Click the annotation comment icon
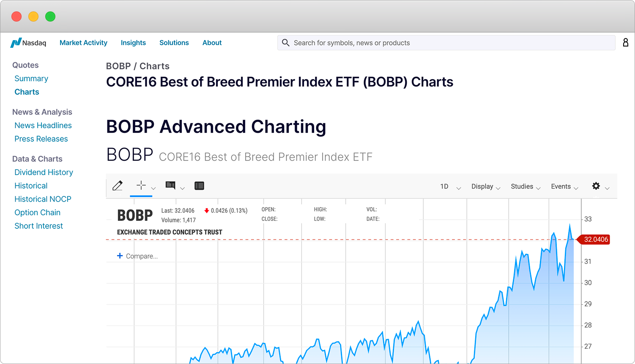The image size is (635, 364). tap(170, 185)
